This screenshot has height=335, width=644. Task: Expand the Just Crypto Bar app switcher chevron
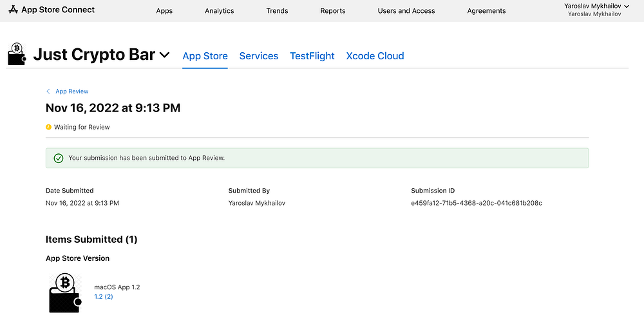tap(165, 55)
